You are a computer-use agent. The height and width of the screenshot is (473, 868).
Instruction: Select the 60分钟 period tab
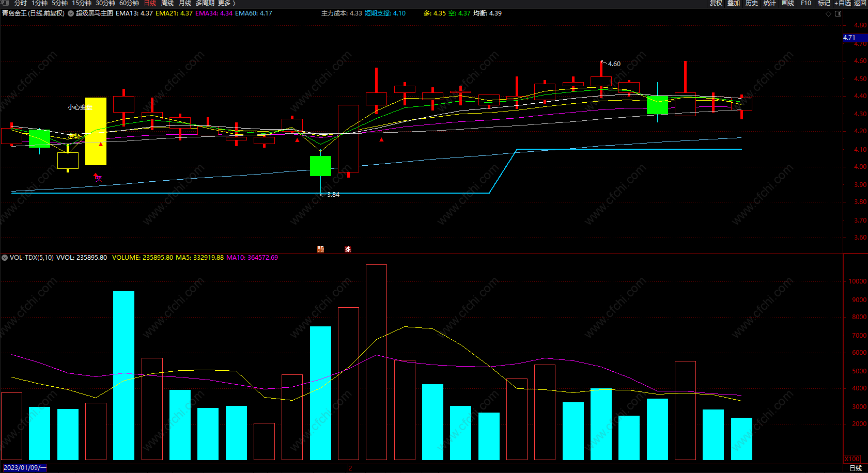129,3
